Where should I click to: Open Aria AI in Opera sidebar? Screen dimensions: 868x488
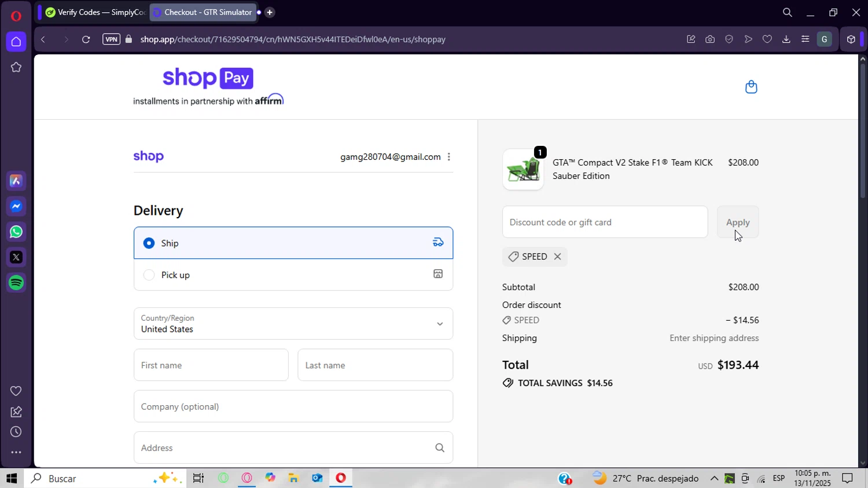pyautogui.click(x=16, y=181)
